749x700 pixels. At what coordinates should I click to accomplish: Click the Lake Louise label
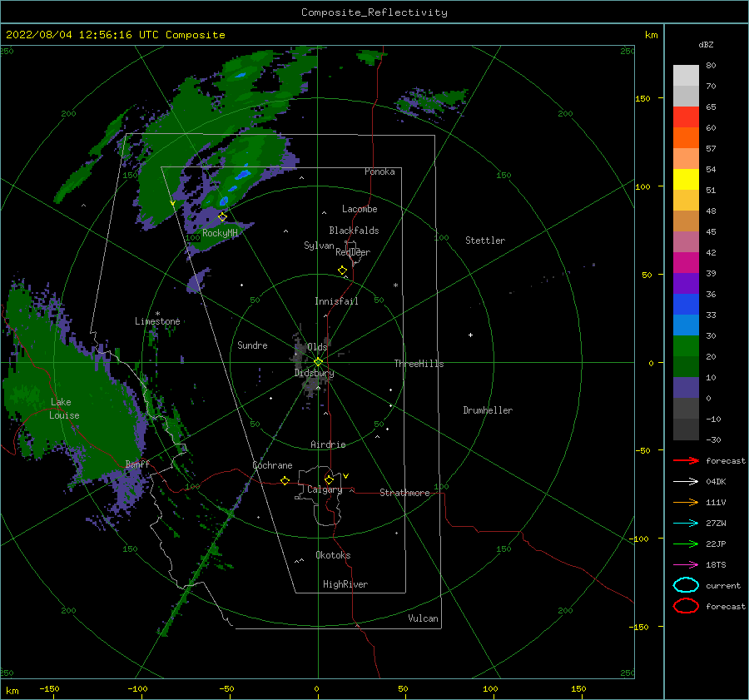click(64, 409)
